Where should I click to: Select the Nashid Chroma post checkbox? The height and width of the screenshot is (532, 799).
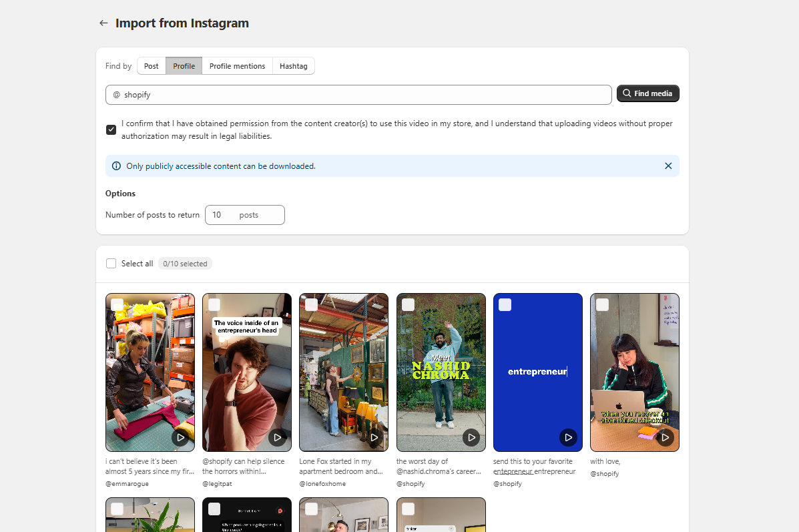tap(408, 305)
